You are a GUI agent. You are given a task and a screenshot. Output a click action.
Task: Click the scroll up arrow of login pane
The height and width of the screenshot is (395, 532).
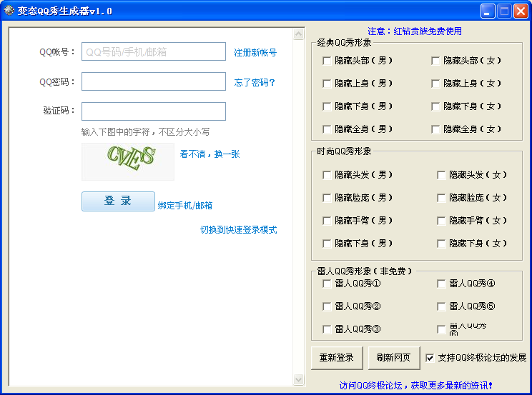[299, 34]
